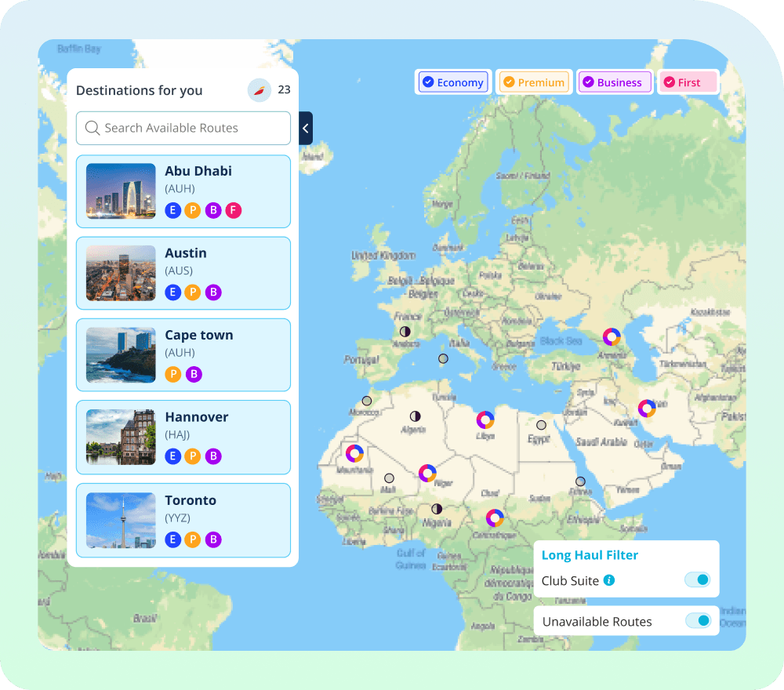The height and width of the screenshot is (690, 784).
Task: Click Toronto's Business B badge
Action: tap(213, 539)
